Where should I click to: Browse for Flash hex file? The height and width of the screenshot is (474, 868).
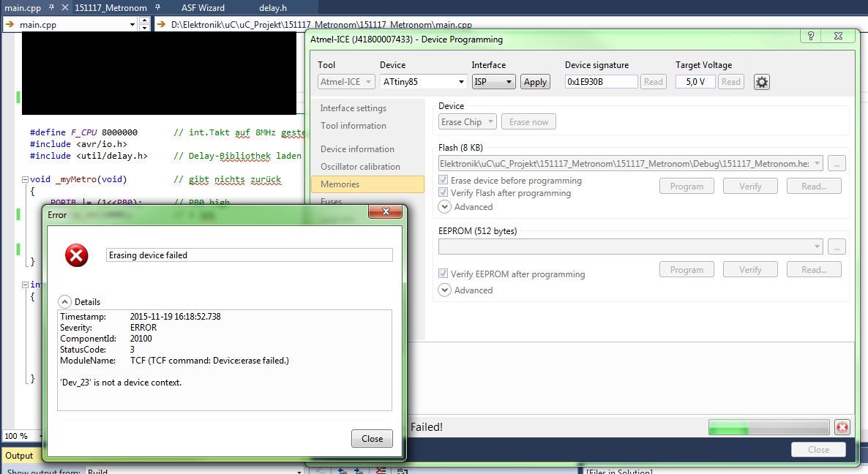pos(837,163)
